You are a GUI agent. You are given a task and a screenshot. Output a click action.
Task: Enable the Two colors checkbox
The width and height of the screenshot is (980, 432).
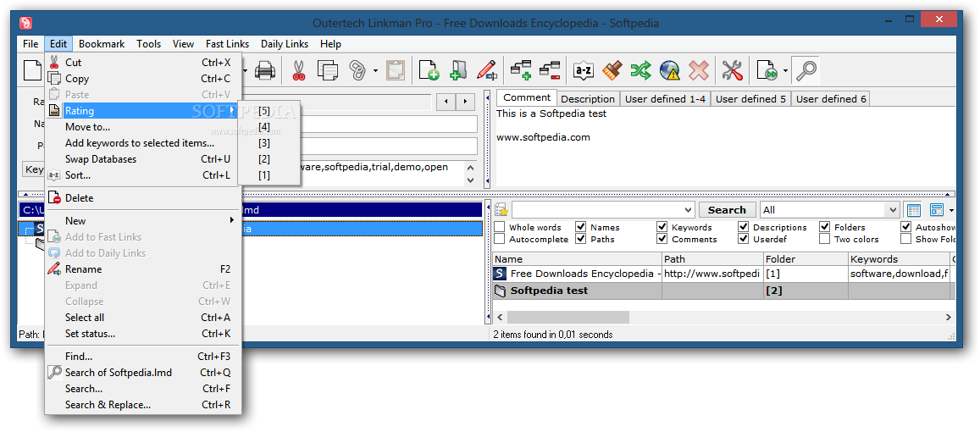(824, 239)
